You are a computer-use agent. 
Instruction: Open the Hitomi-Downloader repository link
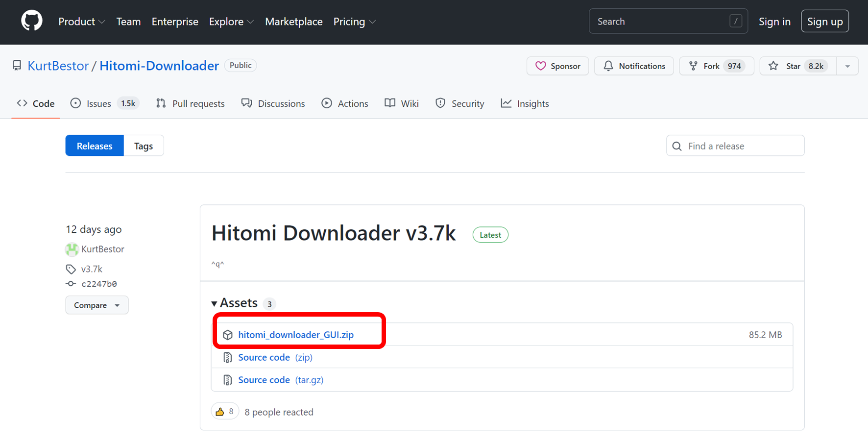159,66
